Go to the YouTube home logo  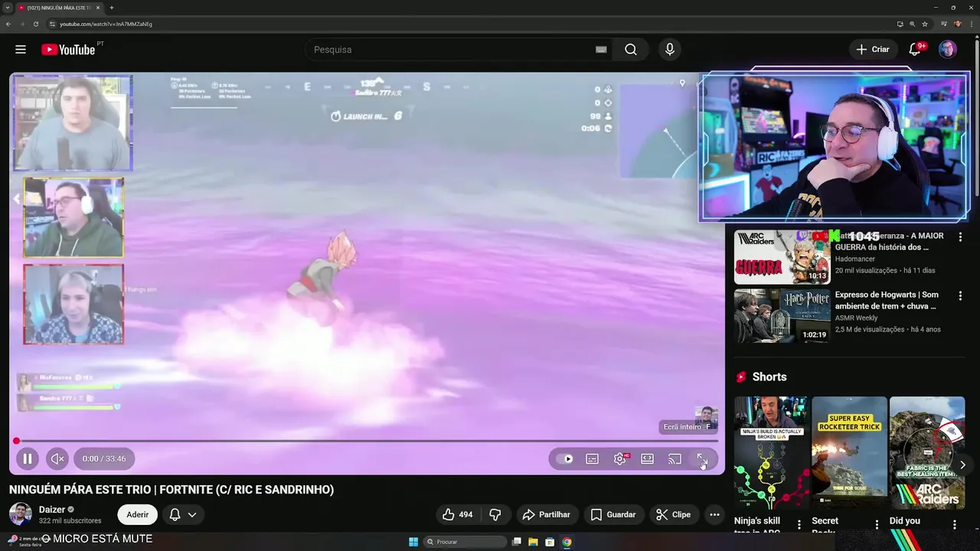click(70, 50)
